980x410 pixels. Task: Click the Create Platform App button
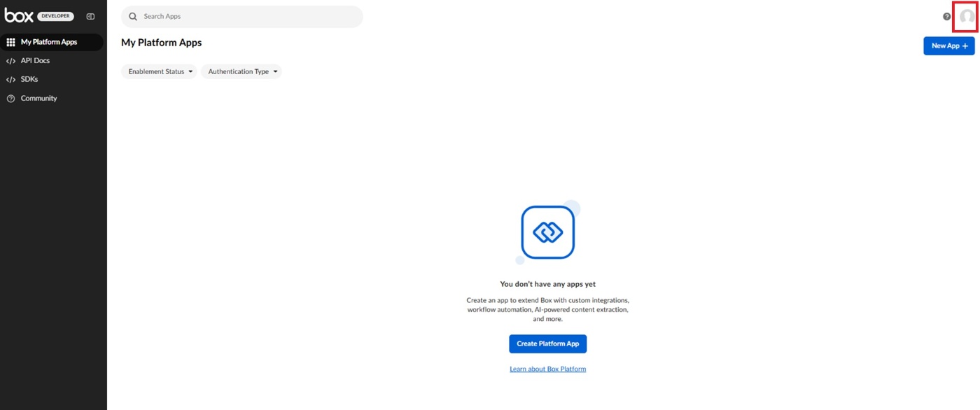pos(547,344)
